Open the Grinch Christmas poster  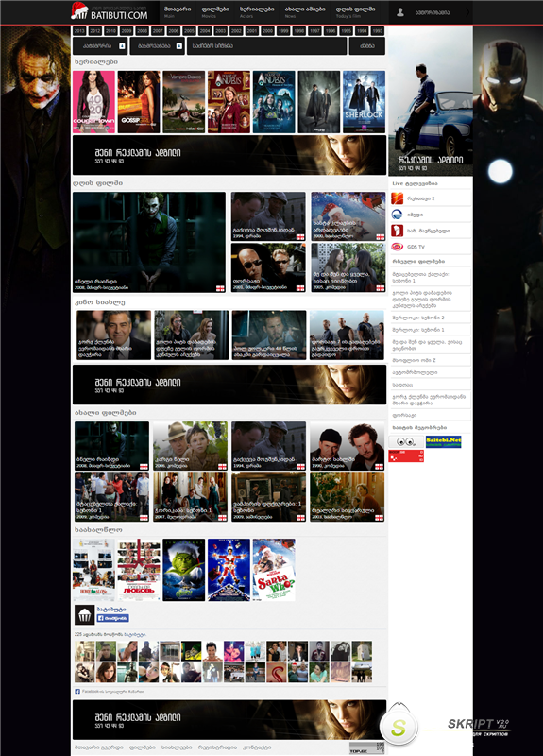pos(184,570)
